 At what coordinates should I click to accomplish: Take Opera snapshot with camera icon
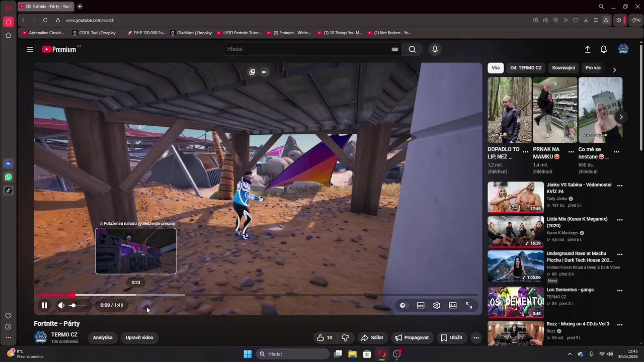pyautogui.click(x=546, y=20)
